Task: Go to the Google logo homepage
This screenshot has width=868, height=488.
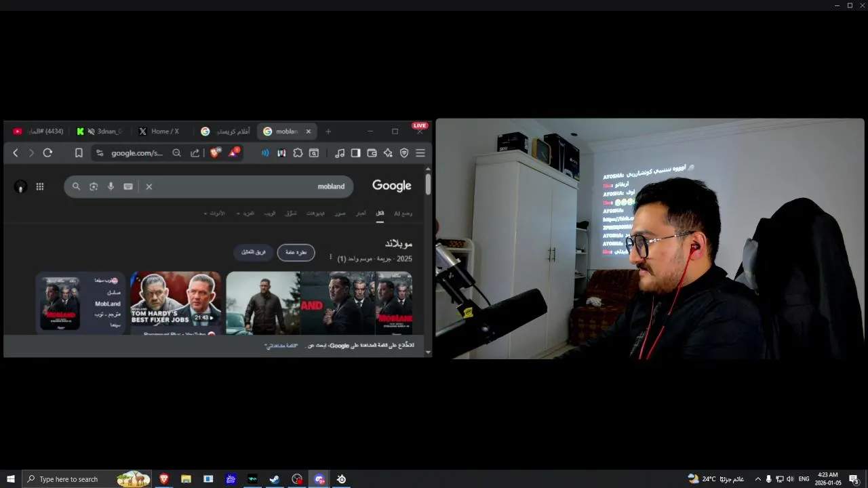Action: (392, 186)
